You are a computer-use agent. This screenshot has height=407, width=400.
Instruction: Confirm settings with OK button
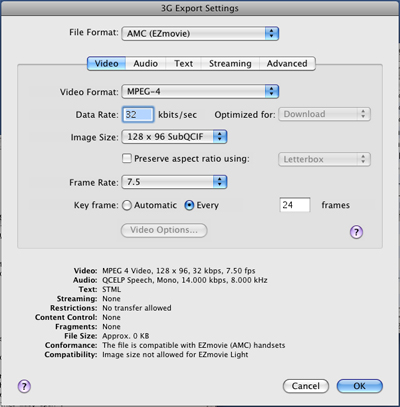(x=360, y=386)
